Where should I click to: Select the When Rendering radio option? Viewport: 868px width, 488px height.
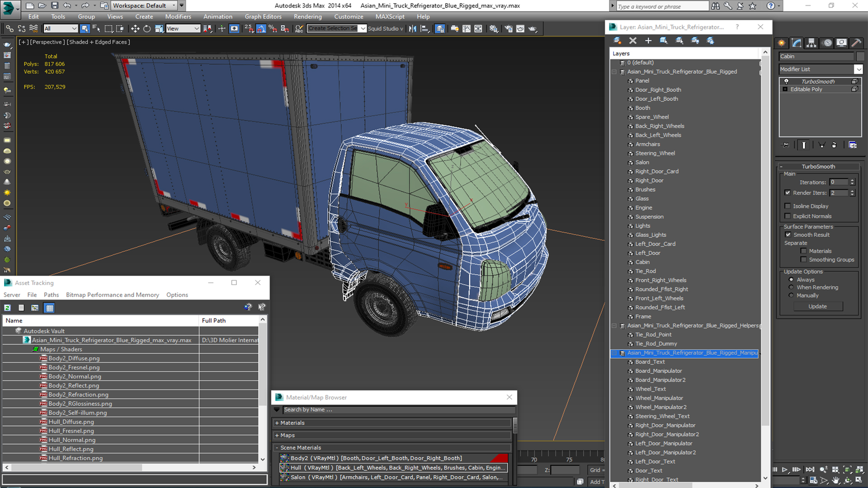(791, 287)
